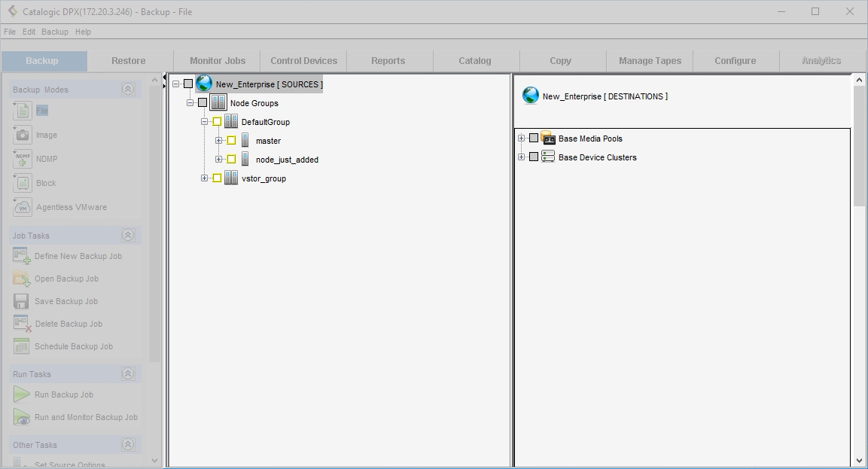Tick the node_just_added checkbox
Image resolution: width=868 pixels, height=469 pixels.
coord(231,160)
